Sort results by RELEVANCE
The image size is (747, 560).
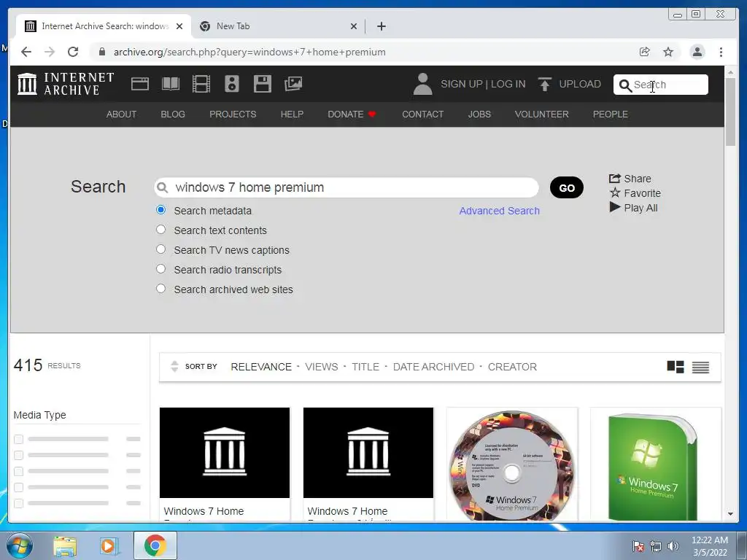point(261,367)
